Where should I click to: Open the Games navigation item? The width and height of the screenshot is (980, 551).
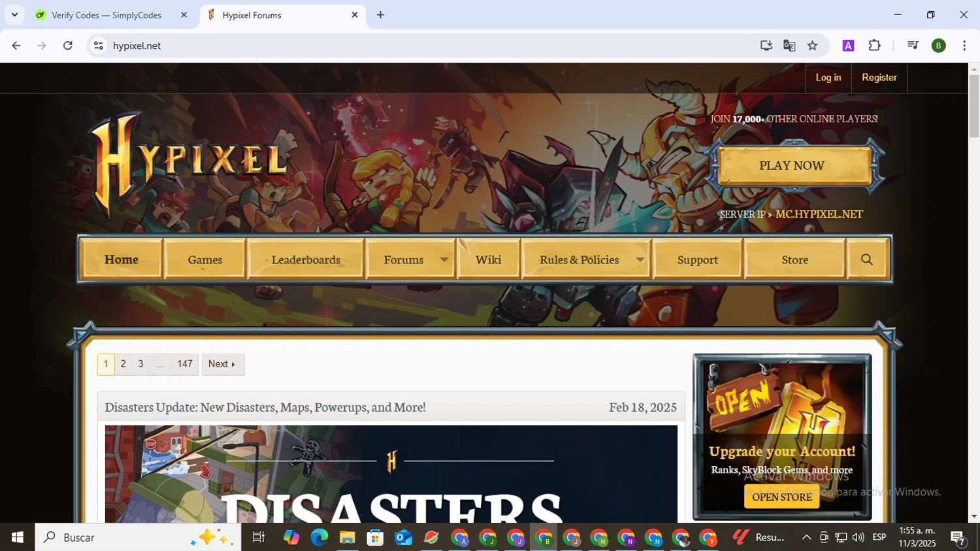pyautogui.click(x=205, y=259)
